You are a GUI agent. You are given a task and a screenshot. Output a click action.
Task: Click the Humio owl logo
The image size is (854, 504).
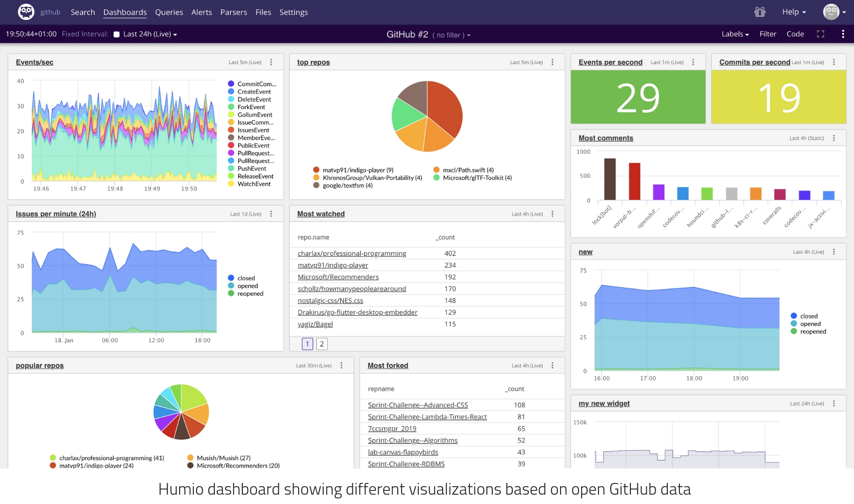26,12
